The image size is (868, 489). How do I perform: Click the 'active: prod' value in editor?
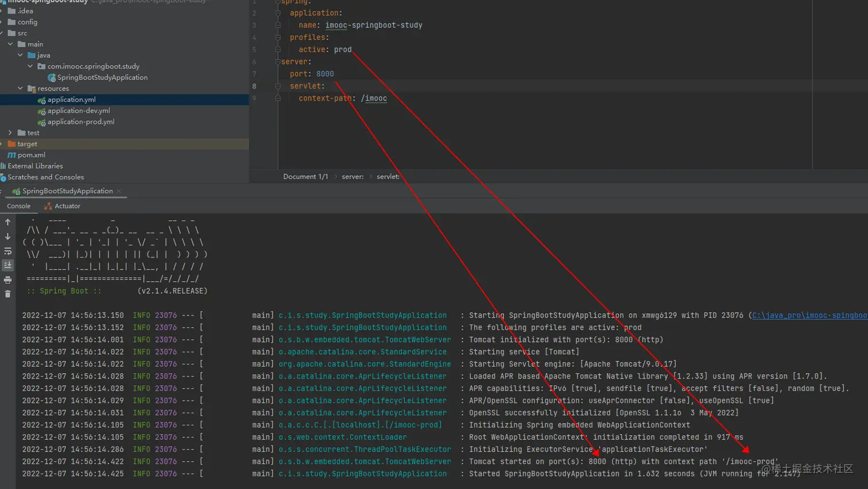pyautogui.click(x=343, y=49)
